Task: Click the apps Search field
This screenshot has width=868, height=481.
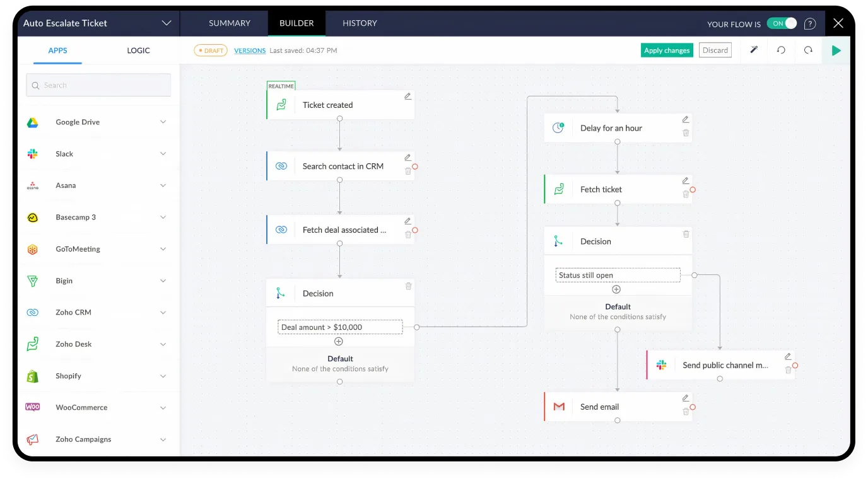Action: coord(98,85)
